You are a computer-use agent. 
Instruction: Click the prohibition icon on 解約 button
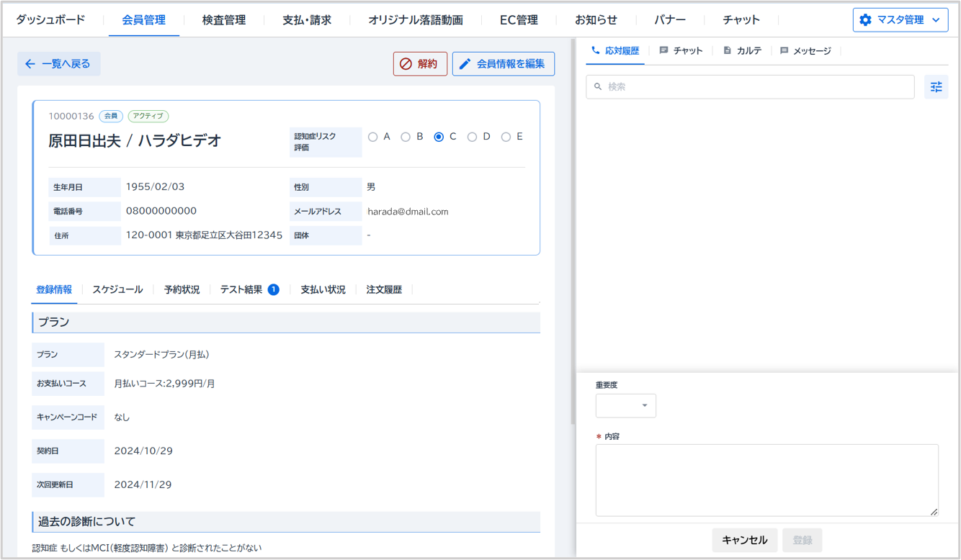click(x=406, y=64)
